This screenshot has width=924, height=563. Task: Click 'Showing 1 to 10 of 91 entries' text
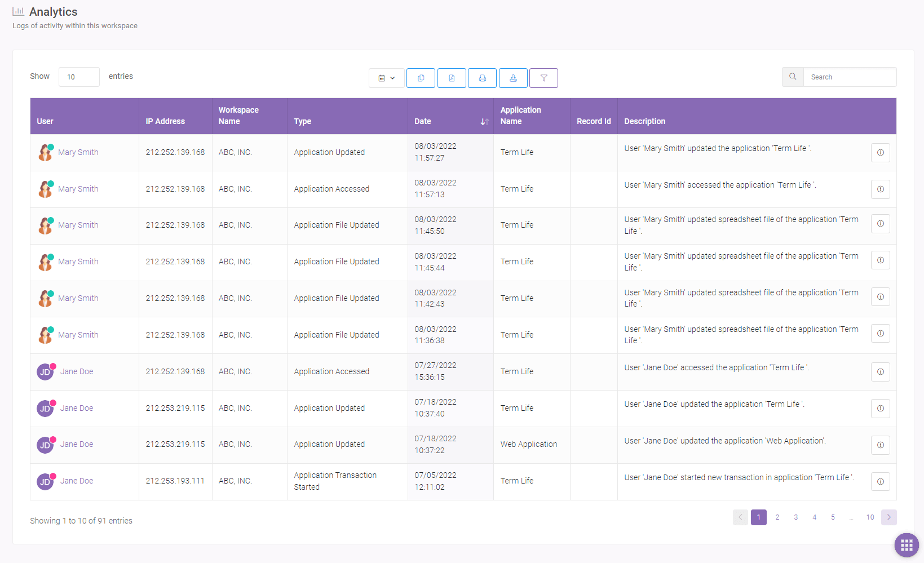(81, 521)
